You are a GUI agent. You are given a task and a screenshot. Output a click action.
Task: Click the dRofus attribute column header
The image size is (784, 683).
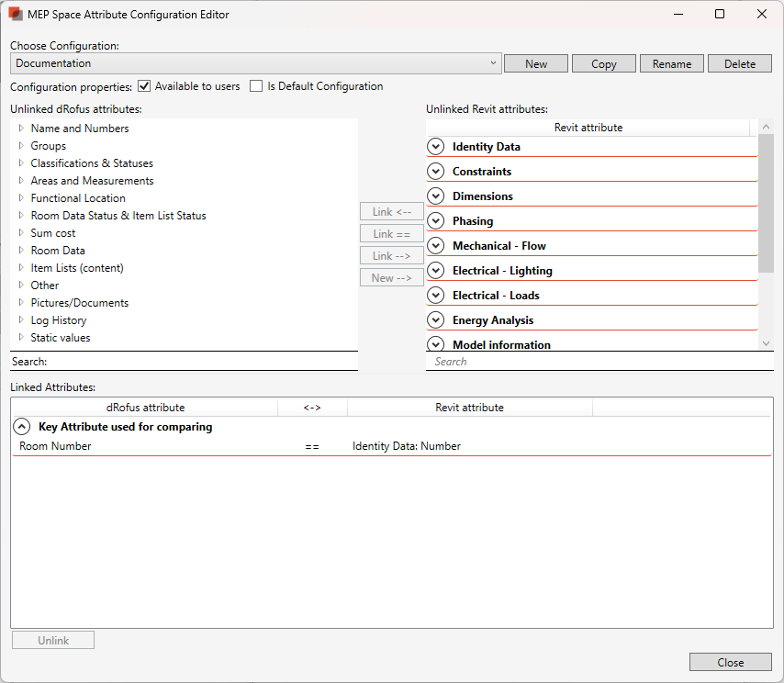(145, 408)
